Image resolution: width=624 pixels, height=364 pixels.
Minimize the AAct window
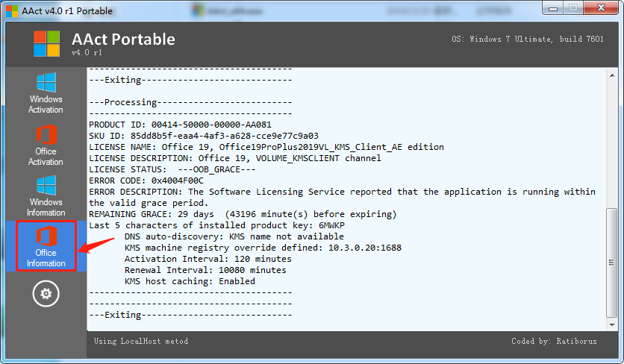pos(553,8)
